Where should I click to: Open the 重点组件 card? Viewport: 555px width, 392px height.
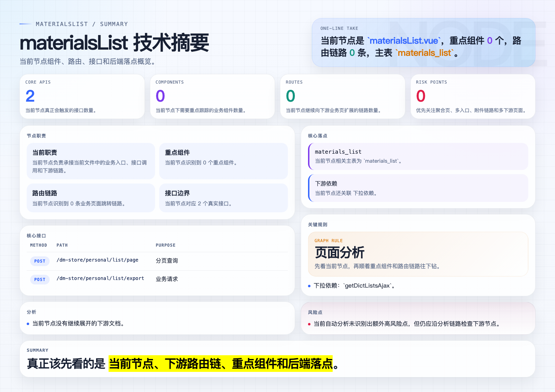223,161
